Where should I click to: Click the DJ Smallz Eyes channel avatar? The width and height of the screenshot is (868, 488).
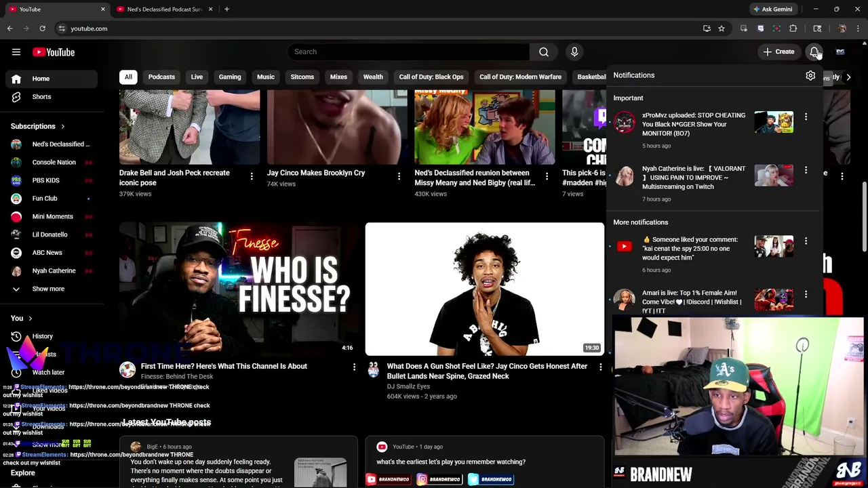[373, 369]
